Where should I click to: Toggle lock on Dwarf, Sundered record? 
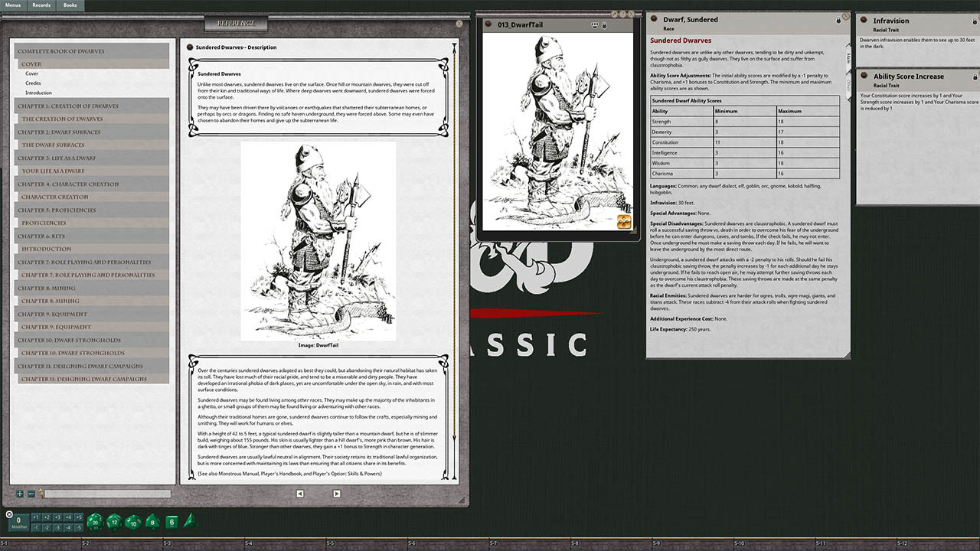pyautogui.click(x=838, y=21)
